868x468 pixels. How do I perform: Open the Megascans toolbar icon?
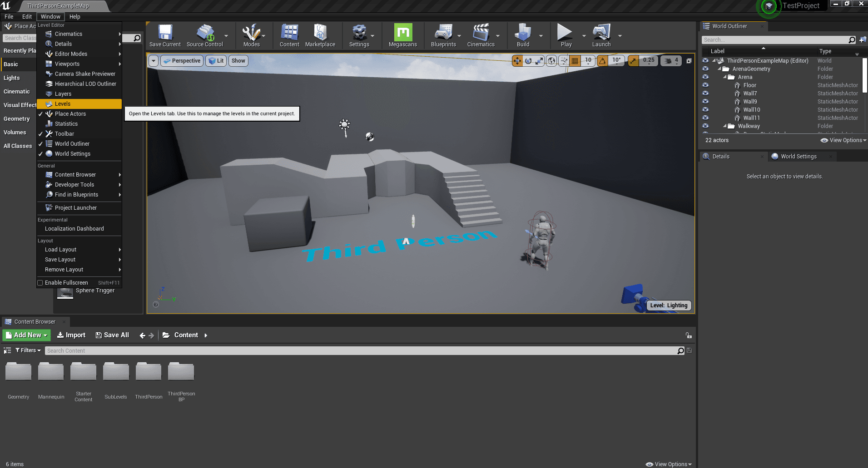click(403, 35)
